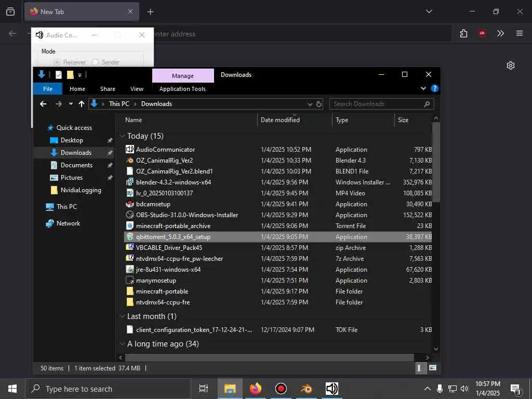Switch to the Home ribbon tab
The height and width of the screenshot is (399, 532).
pyautogui.click(x=77, y=89)
